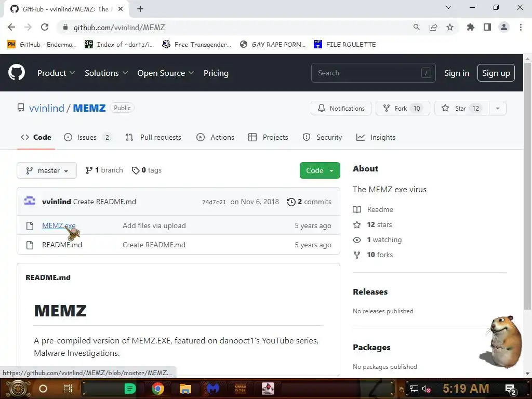Open the 'Add files via upload' commit
532x399 pixels.
pos(154,225)
